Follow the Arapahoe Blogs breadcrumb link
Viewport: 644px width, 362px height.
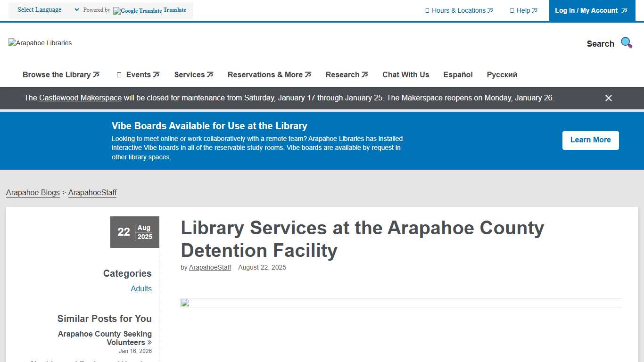click(x=33, y=192)
